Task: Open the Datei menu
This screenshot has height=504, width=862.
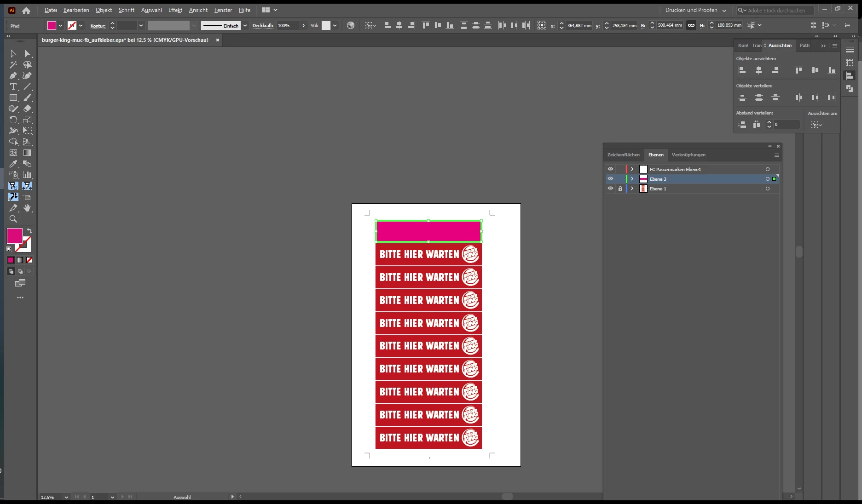Action: [x=51, y=10]
